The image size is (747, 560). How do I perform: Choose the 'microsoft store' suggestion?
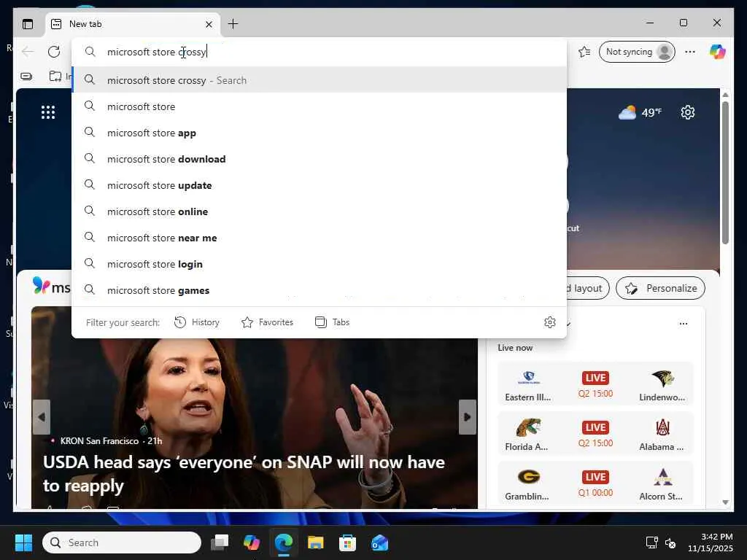pyautogui.click(x=320, y=106)
